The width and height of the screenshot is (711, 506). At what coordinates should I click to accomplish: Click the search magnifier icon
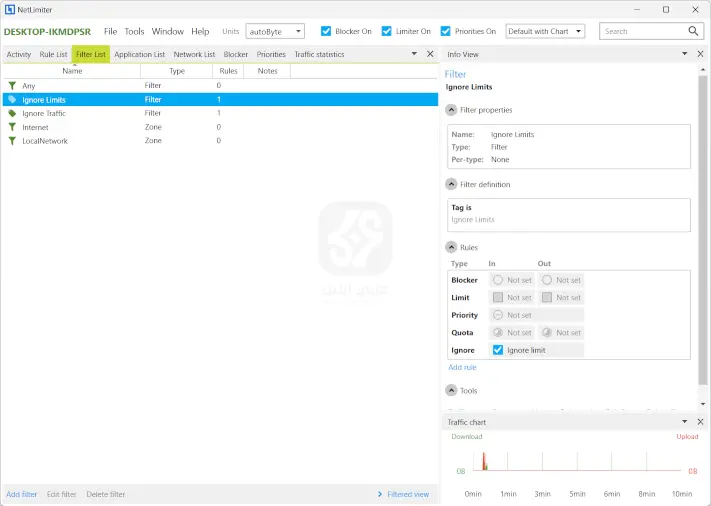pyautogui.click(x=693, y=31)
